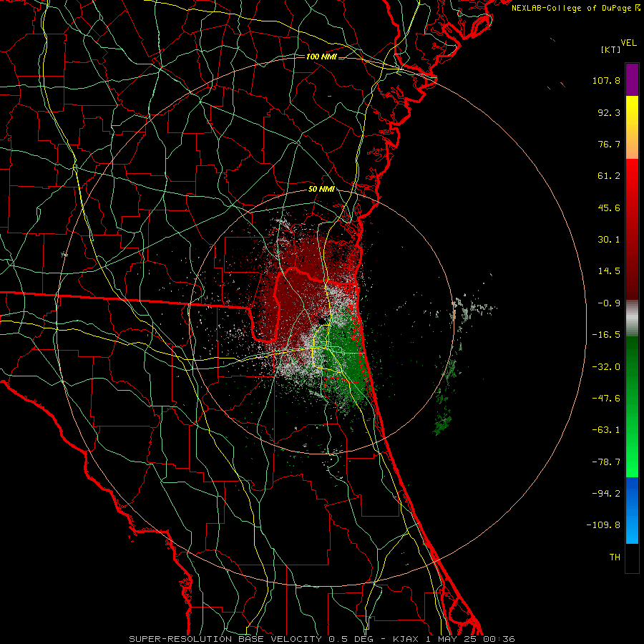Click the -47.6 value on the velocity scale

pos(606,399)
